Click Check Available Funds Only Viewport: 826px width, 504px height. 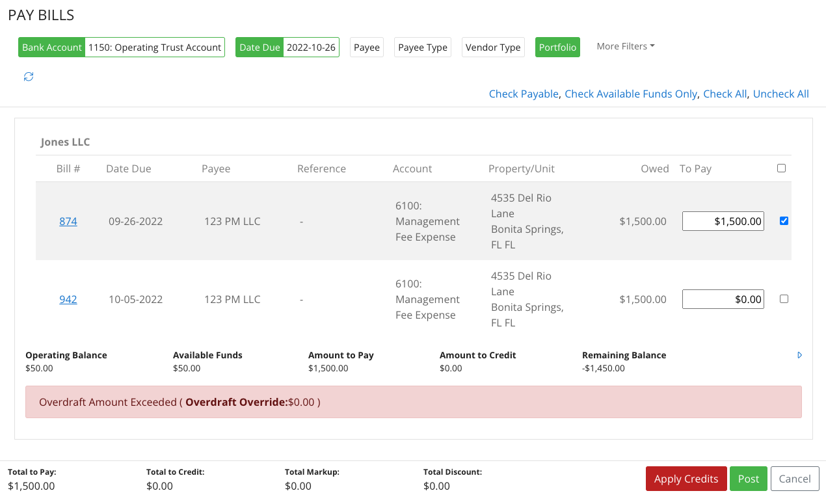pos(630,94)
